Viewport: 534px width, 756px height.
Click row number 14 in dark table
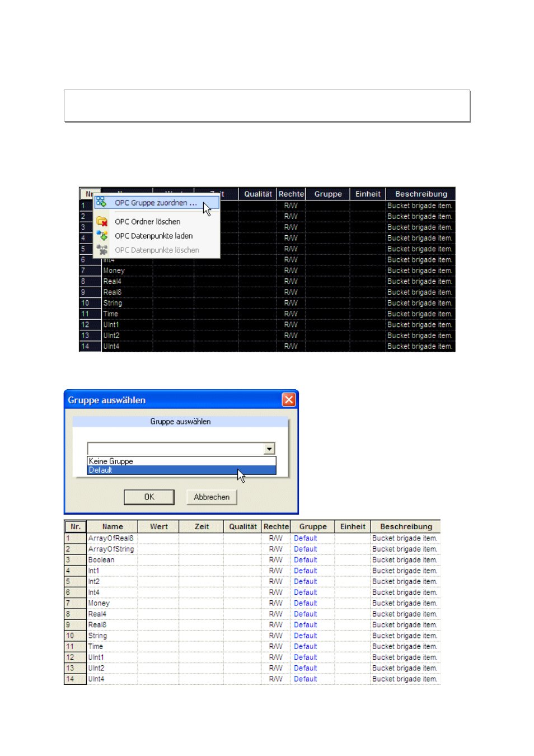click(90, 347)
